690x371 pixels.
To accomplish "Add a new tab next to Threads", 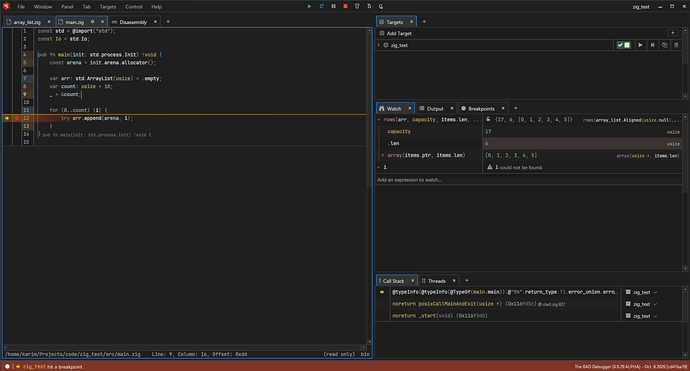I will (467, 280).
